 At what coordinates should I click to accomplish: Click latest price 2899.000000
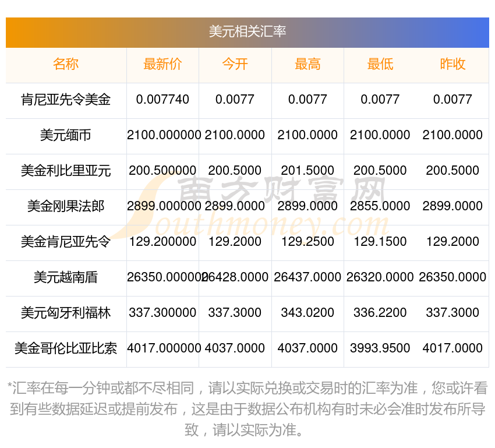pyautogui.click(x=164, y=206)
